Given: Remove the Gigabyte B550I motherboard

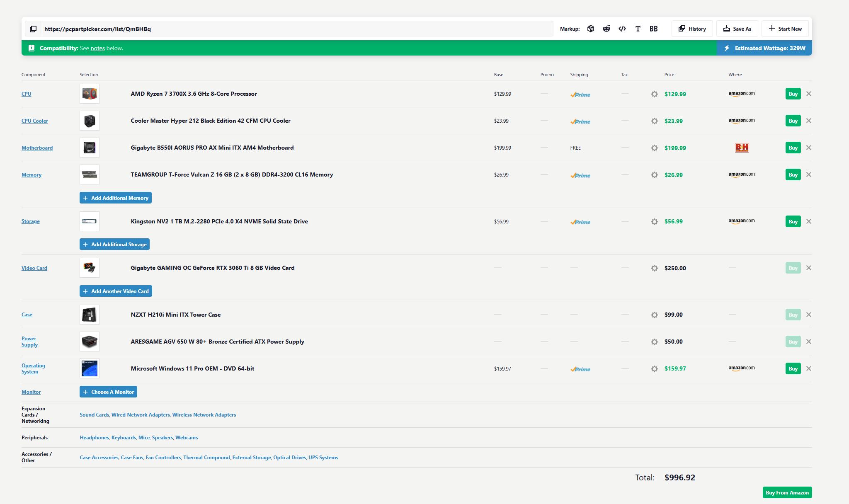Looking at the screenshot, I should point(809,148).
